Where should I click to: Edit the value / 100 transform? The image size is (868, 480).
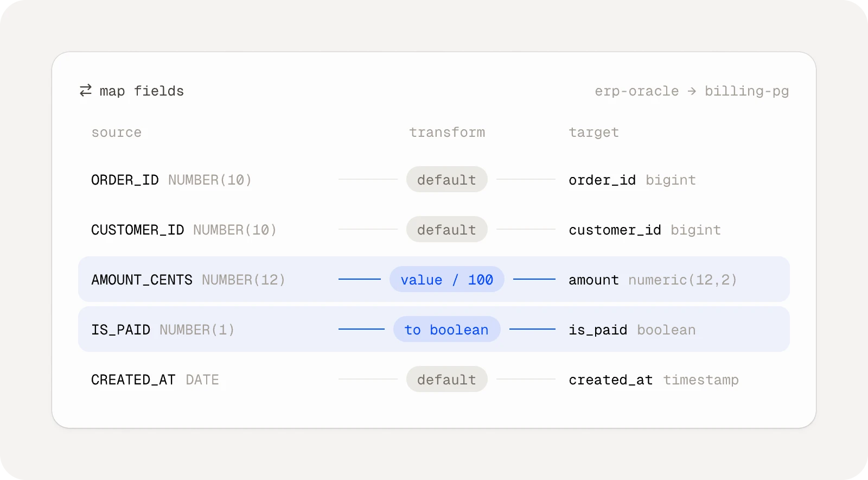[446, 280]
